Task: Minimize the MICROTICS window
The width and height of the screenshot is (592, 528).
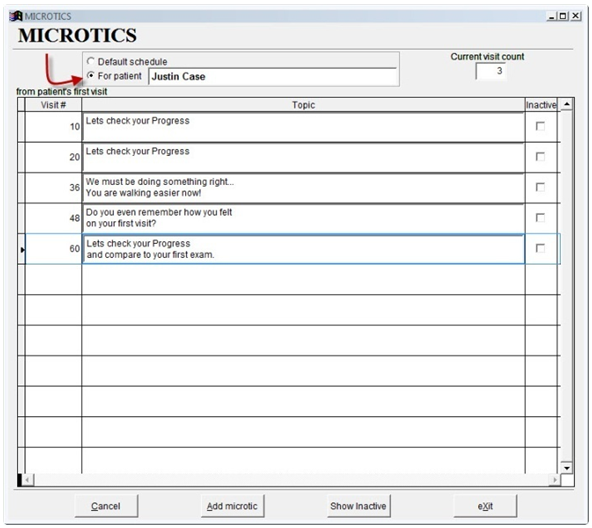Action: 551,16
